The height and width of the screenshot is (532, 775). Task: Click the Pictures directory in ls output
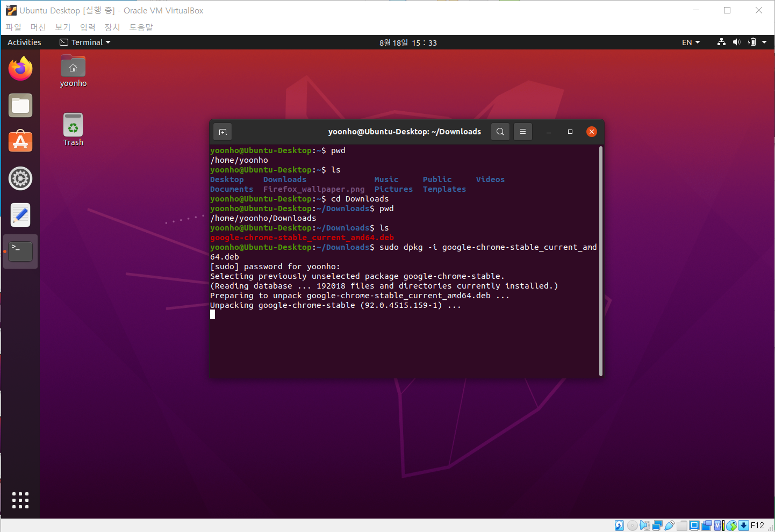[x=393, y=189]
